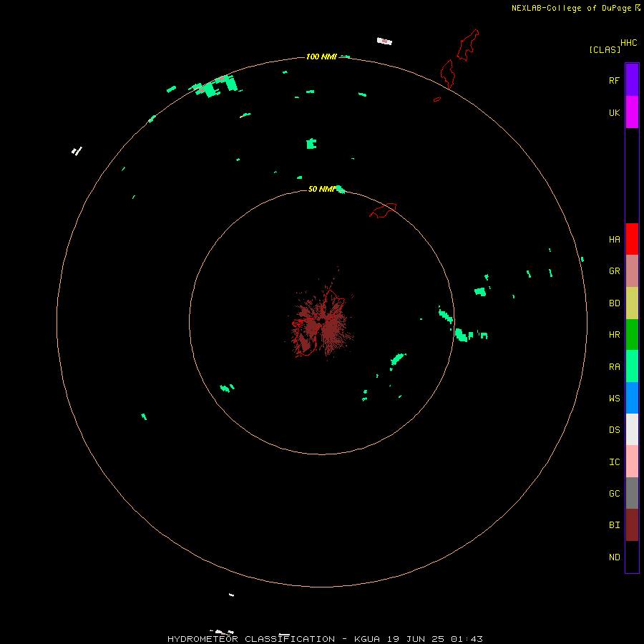The height and width of the screenshot is (644, 644).
Task: Click the RA light green legend swatch
Action: pos(632,366)
